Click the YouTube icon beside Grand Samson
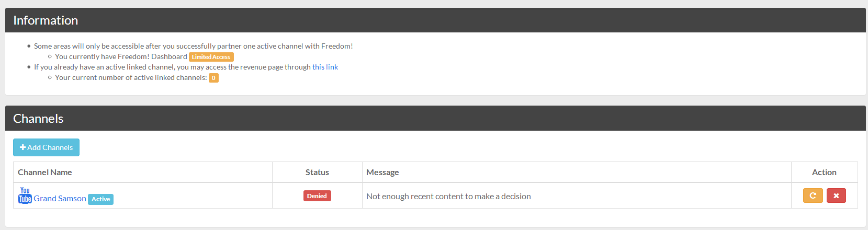This screenshot has height=230, width=868. [x=25, y=195]
